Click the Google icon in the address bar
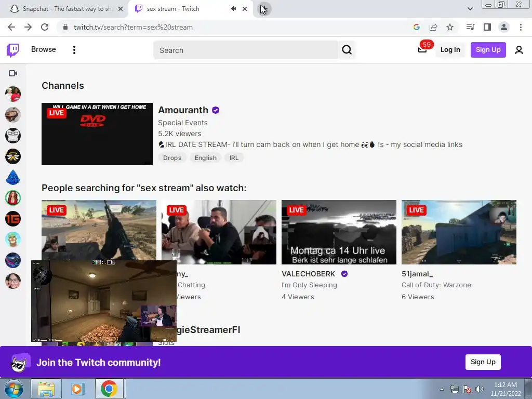This screenshot has height=399, width=532. pos(416,27)
